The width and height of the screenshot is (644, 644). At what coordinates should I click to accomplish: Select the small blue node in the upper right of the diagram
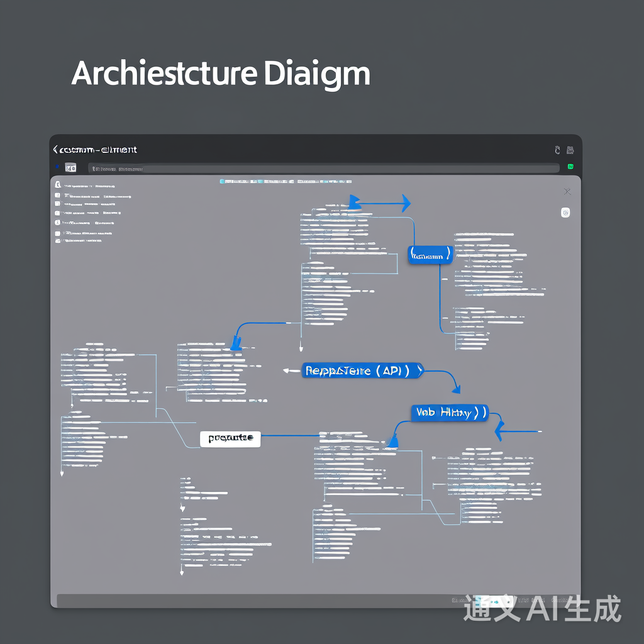[x=430, y=255]
